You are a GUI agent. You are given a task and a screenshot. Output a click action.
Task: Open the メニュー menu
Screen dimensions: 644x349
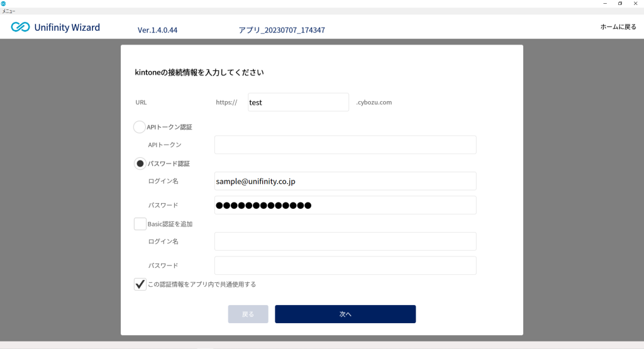click(x=9, y=11)
